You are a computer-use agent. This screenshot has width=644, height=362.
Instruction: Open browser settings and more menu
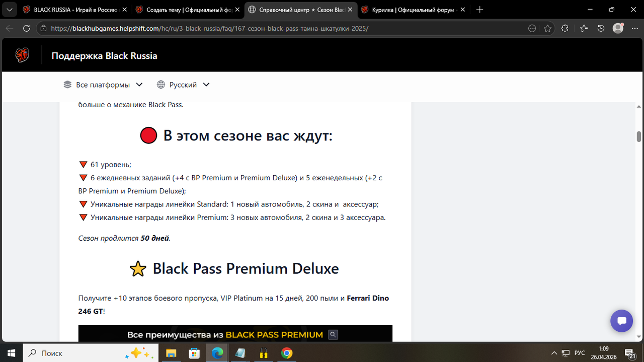[634, 29]
